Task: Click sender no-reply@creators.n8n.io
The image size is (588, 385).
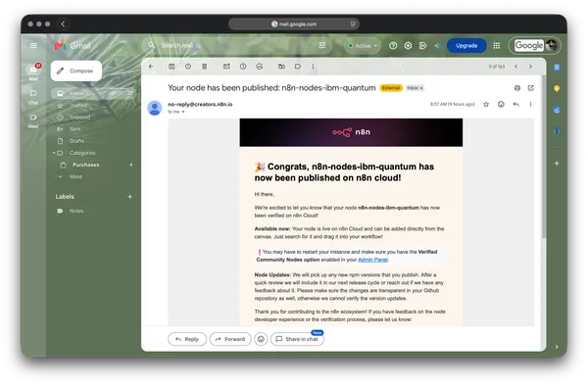Action: pyautogui.click(x=200, y=104)
